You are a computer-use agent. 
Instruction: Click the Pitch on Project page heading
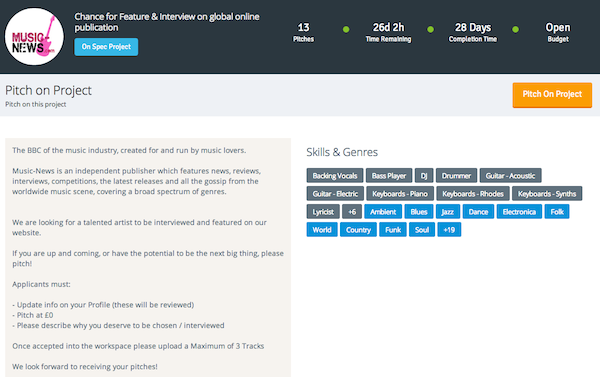pyautogui.click(x=48, y=90)
